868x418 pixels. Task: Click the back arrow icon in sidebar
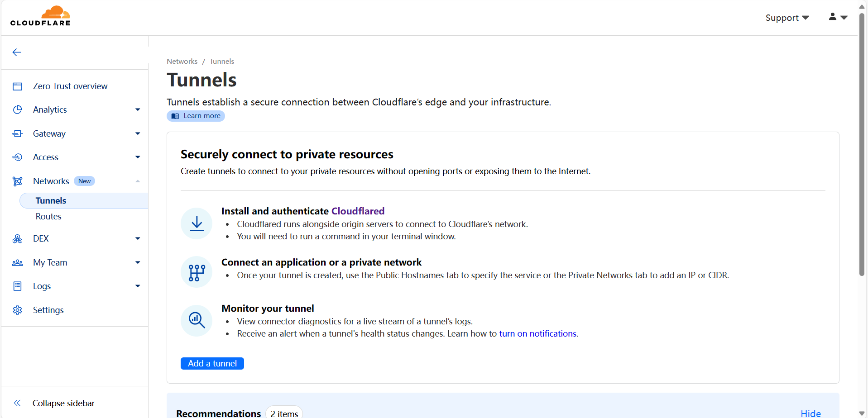[x=17, y=52]
